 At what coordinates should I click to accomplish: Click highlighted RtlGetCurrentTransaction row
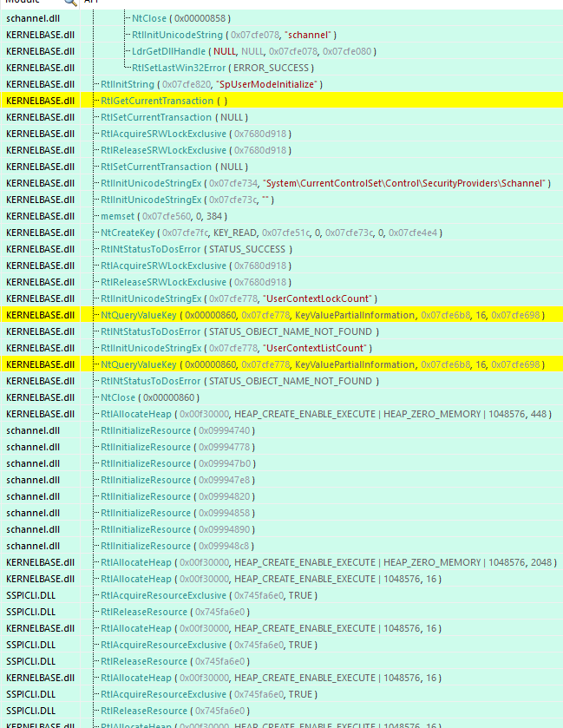(x=281, y=101)
